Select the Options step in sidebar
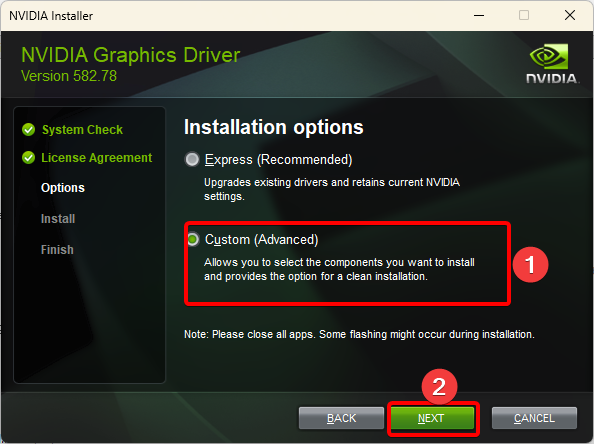The image size is (594, 444). tap(63, 188)
